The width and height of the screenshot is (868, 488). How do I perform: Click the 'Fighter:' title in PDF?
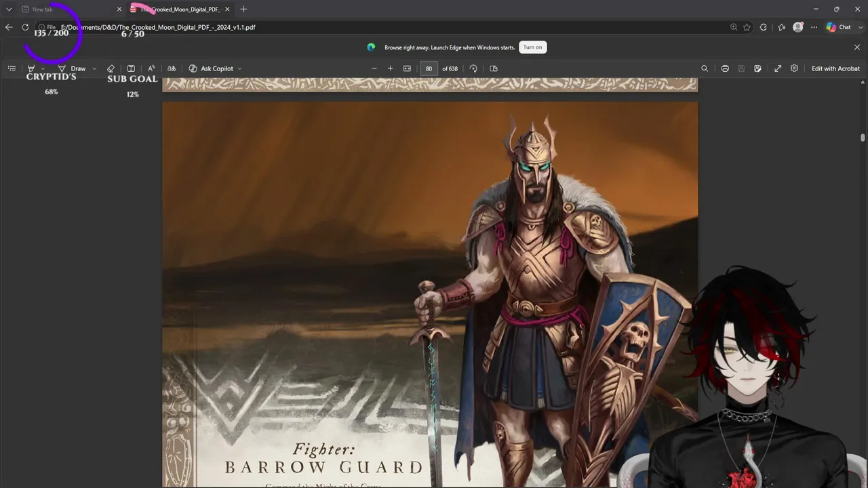tap(324, 449)
